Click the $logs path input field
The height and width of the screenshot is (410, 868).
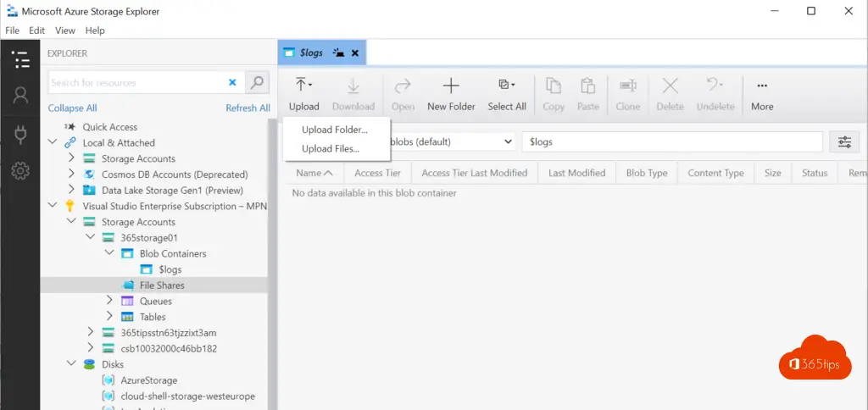coord(672,142)
